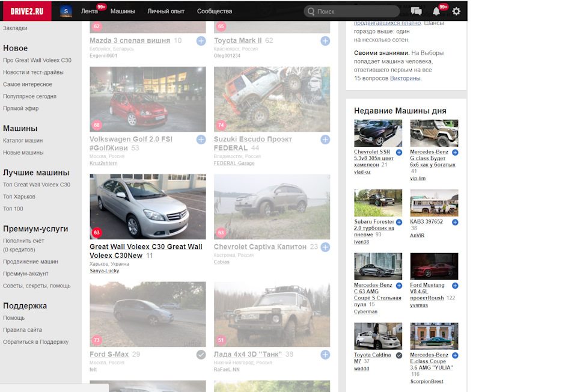Open Great Wall Voleex C30 car photo
This screenshot has height=392, width=577.
148,207
